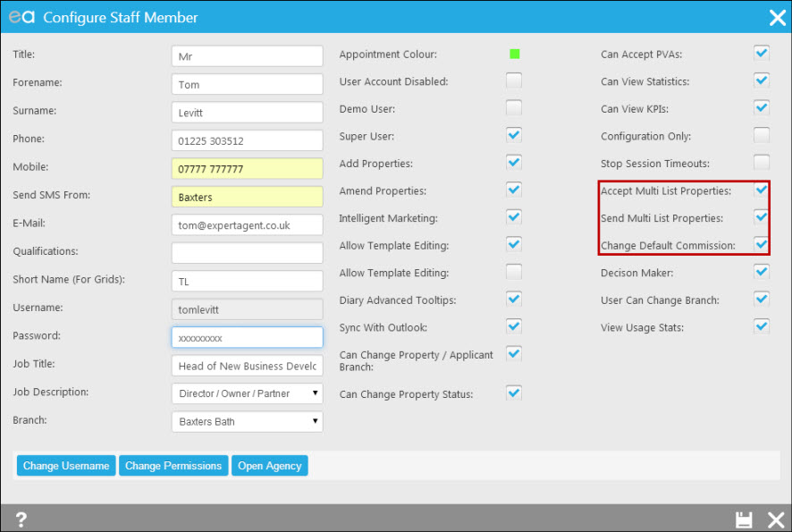
Task: Toggle View Usage Stats checkbox
Action: (x=762, y=326)
